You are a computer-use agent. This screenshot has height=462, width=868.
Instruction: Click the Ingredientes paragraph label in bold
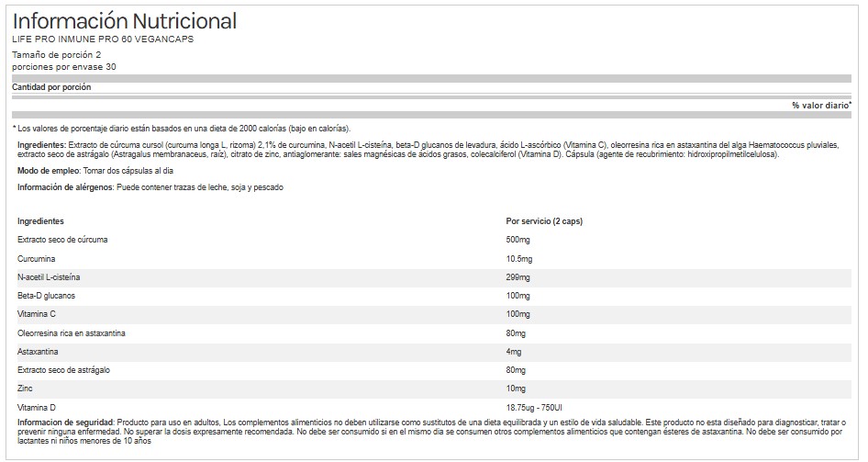coord(42,145)
